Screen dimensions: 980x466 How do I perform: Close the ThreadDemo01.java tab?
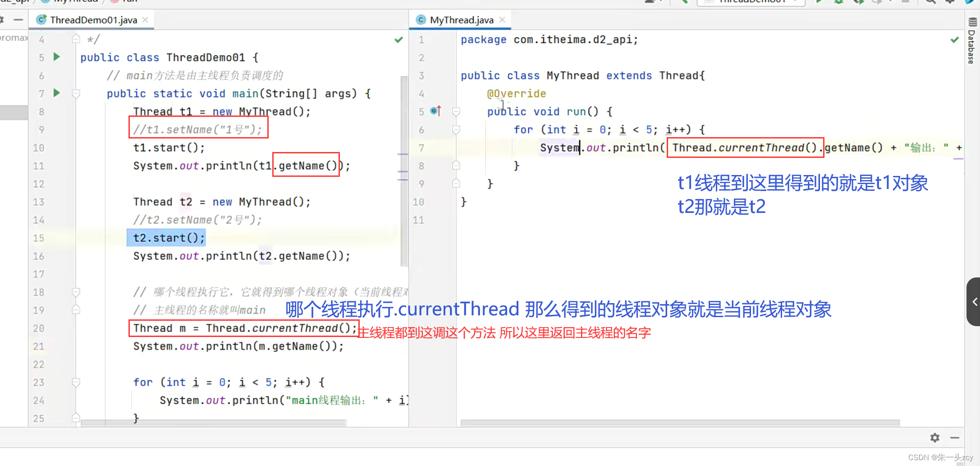click(x=145, y=20)
